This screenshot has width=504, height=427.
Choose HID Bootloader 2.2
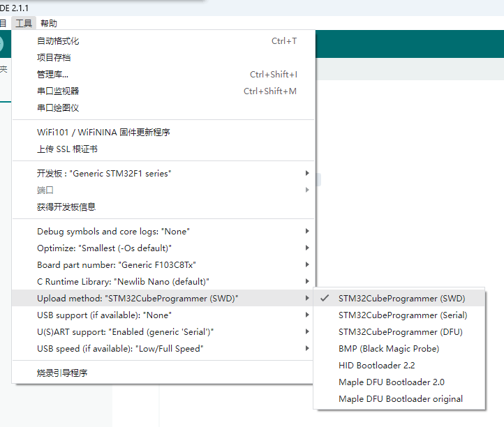coord(377,365)
